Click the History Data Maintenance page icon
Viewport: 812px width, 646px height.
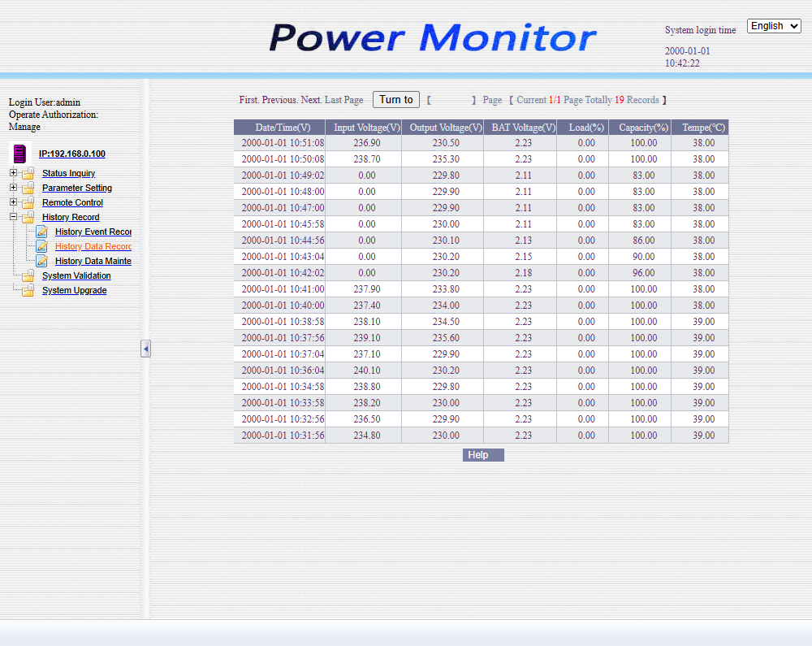coord(41,262)
